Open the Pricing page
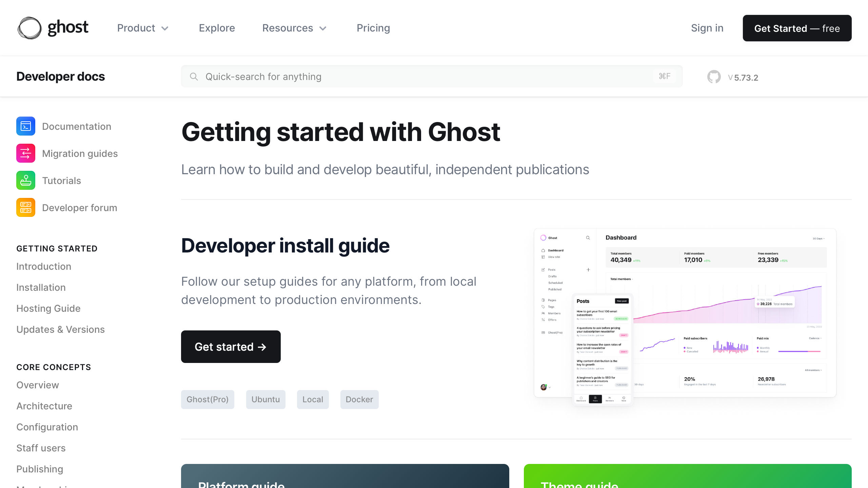Image resolution: width=868 pixels, height=488 pixels. 373,28
